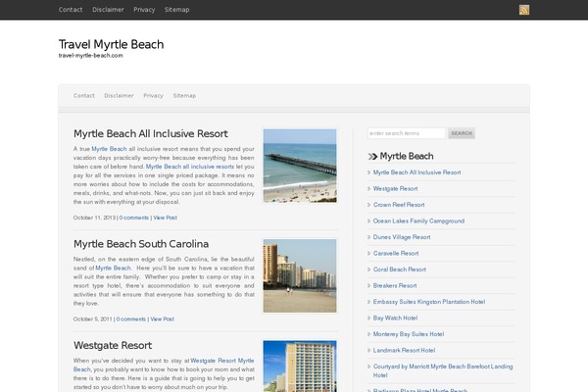Focus the enter search terms field
Screen dimensions: 588x392
point(407,133)
